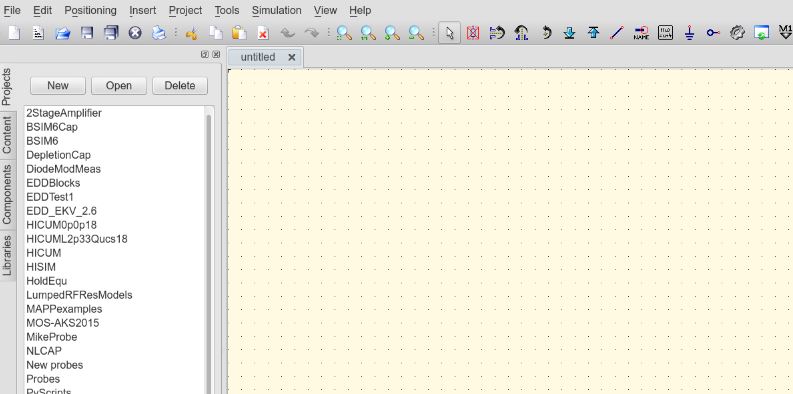Click the zoom out magnifier icon
The image size is (793, 394).
[x=416, y=33]
